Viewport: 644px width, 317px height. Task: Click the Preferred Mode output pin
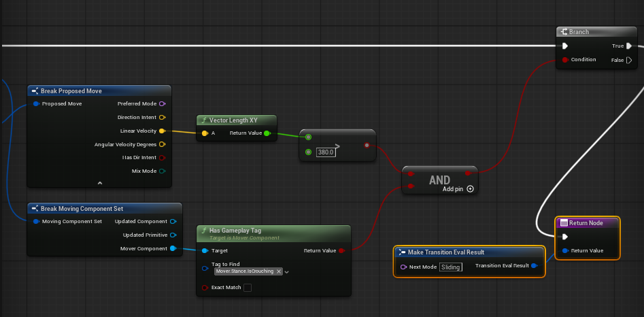(x=163, y=103)
